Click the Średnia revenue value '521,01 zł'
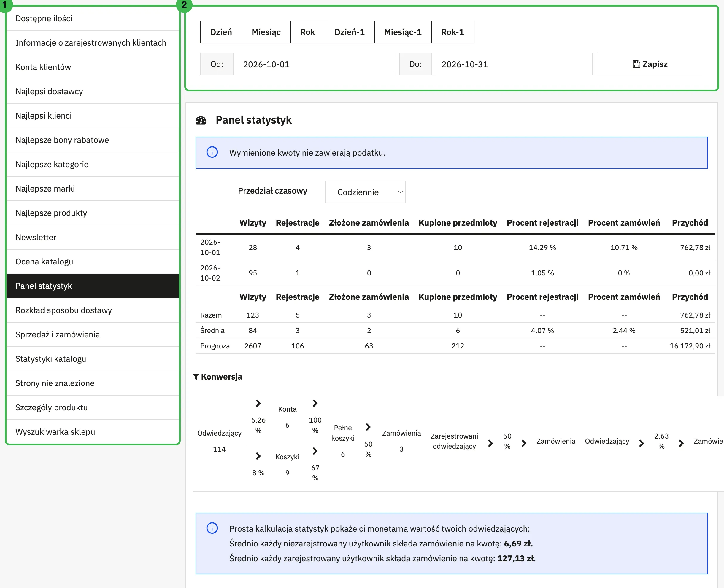The image size is (724, 588). tap(695, 330)
